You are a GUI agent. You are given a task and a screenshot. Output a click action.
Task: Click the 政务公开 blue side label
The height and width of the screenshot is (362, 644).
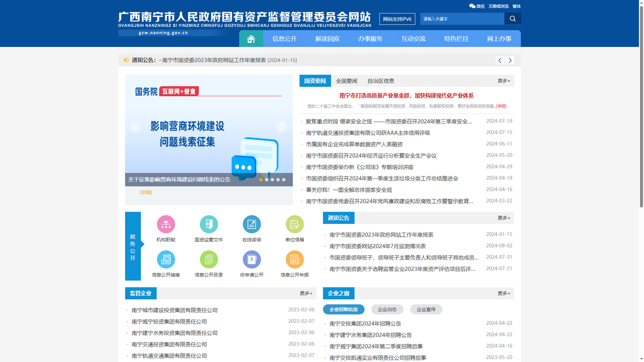[x=133, y=246]
